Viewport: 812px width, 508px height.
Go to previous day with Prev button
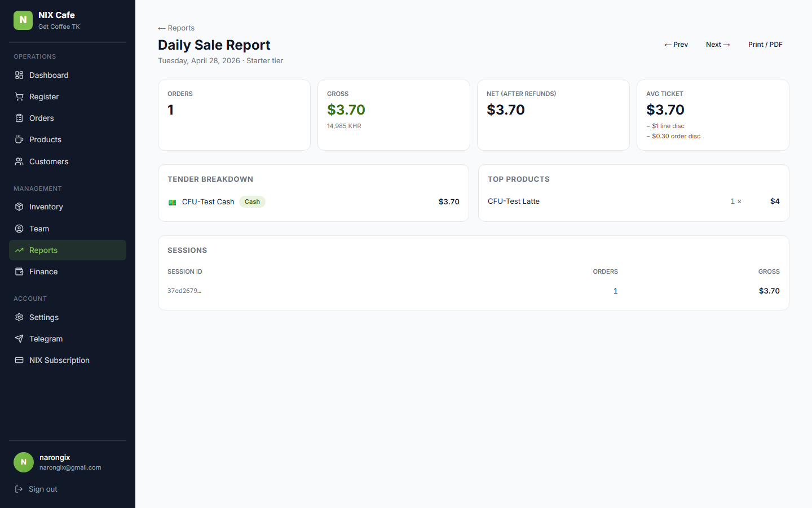pos(676,45)
